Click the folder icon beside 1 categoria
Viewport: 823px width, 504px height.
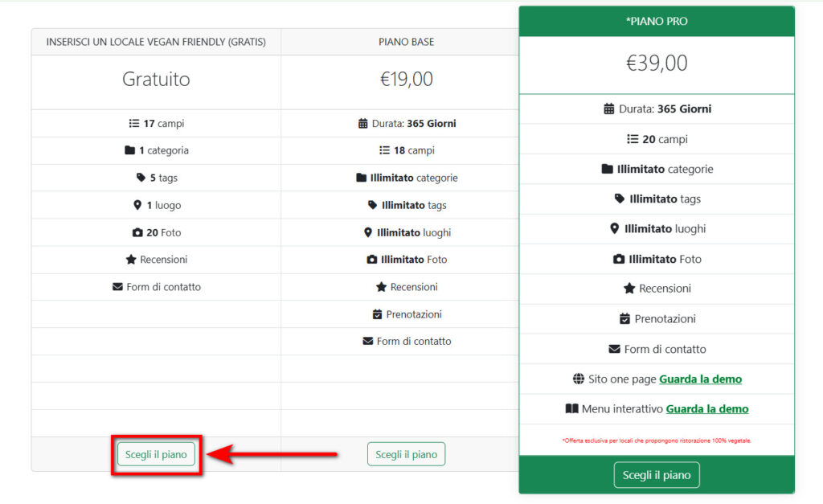pos(130,150)
